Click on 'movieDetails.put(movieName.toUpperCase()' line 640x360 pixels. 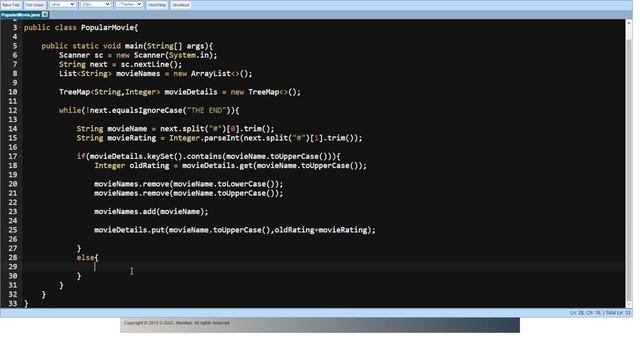[235, 230]
